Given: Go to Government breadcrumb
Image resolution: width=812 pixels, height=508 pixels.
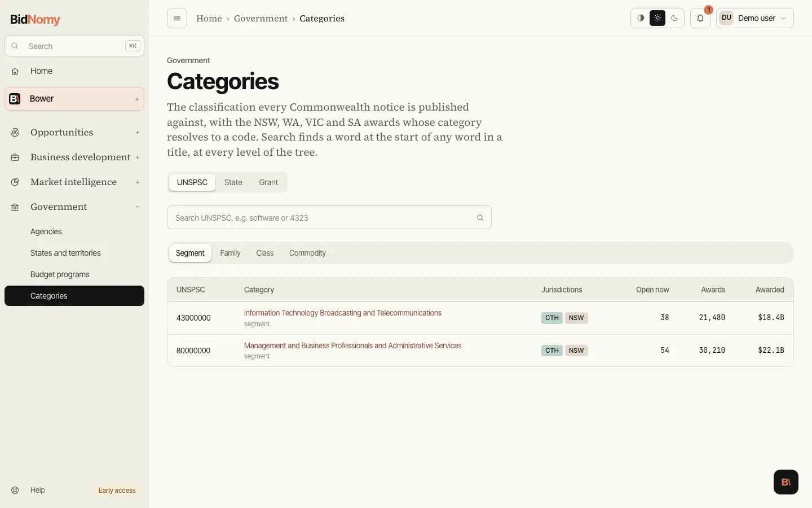Looking at the screenshot, I should coord(261,18).
